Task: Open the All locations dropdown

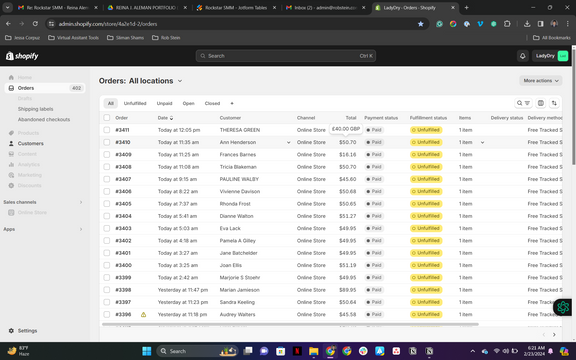Action: [155, 81]
